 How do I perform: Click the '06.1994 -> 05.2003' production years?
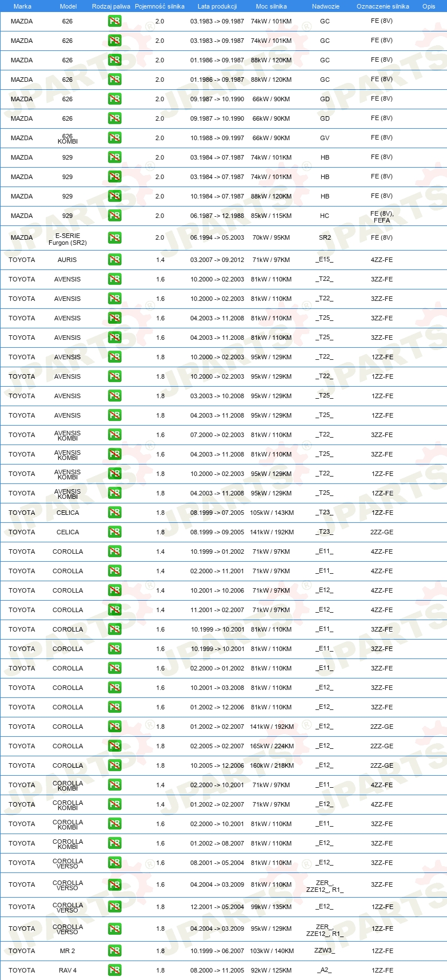217,237
